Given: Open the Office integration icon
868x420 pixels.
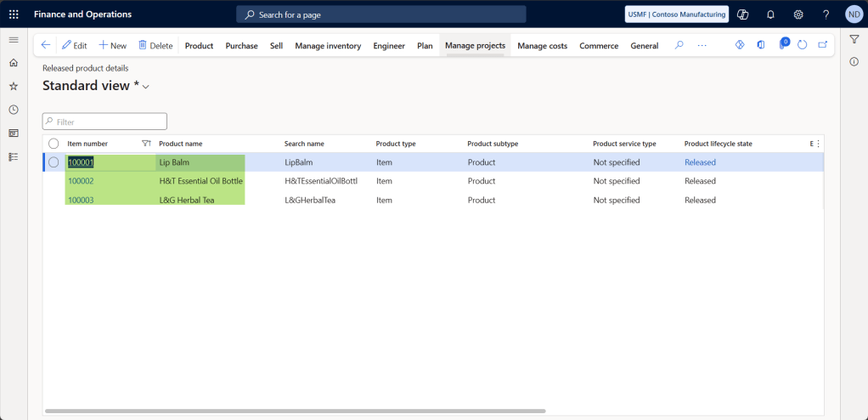Looking at the screenshot, I should (x=760, y=45).
